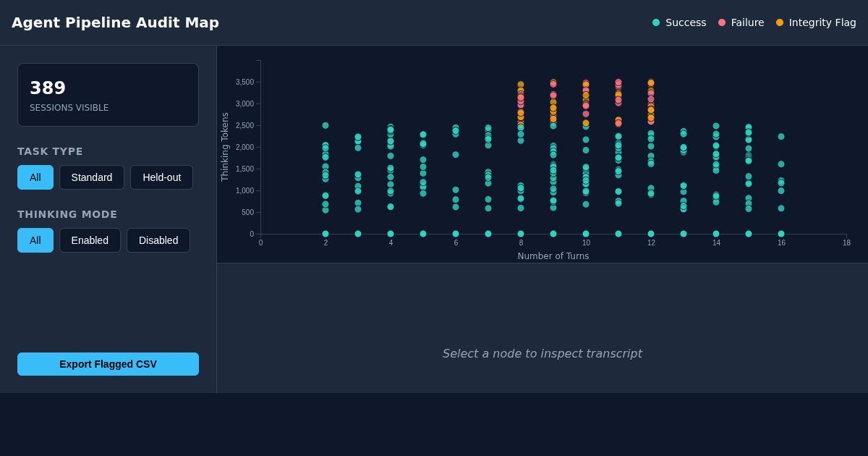868x456 pixels.
Task: Filter by Held-out task type
Action: coord(162,177)
